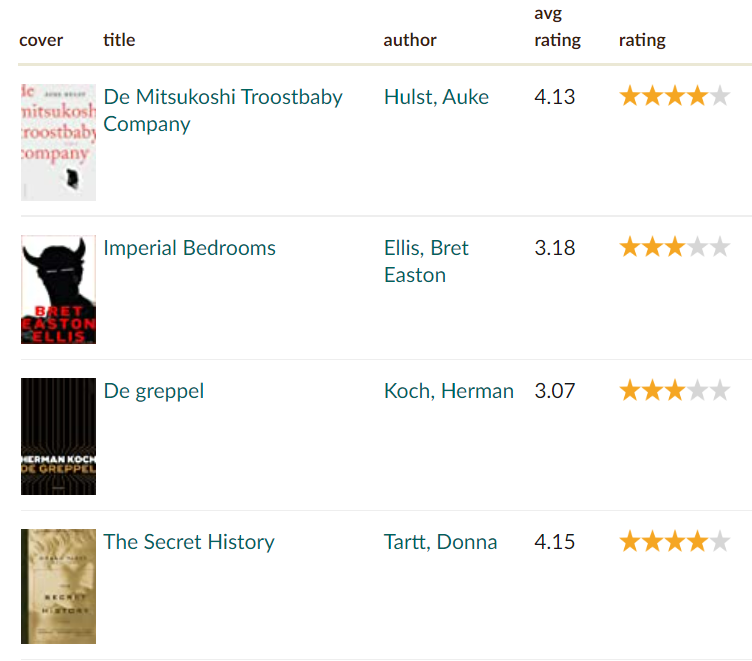752x661 pixels.
Task: Open De Mitsukoshi Troostbaby Company cover image
Action: click(58, 142)
